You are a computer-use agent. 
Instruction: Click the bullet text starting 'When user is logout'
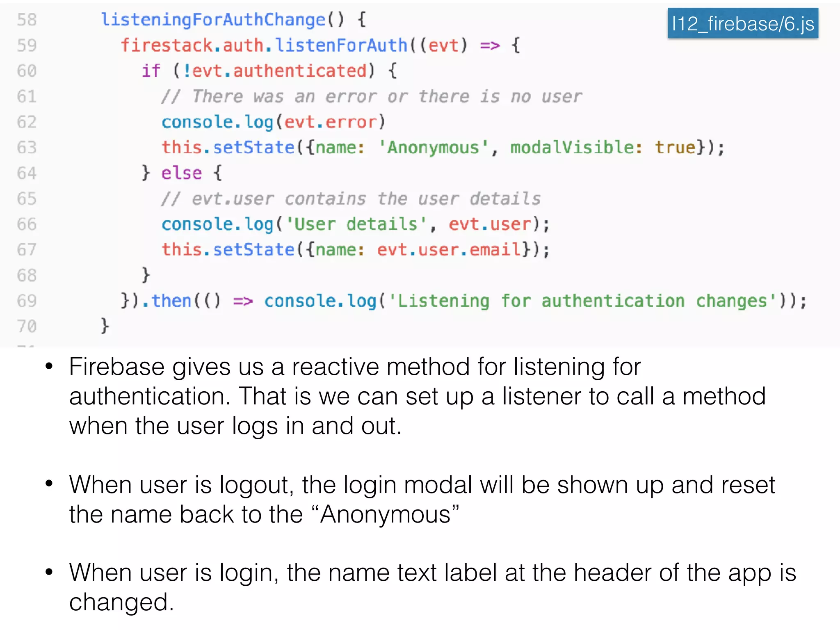[422, 500]
